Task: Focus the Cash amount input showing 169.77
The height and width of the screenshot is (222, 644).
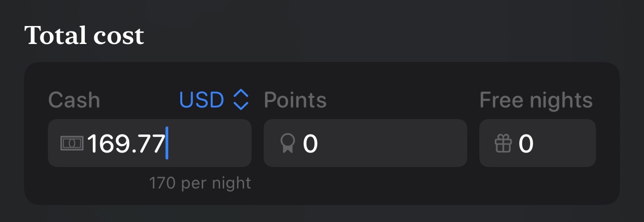Action: (150, 143)
